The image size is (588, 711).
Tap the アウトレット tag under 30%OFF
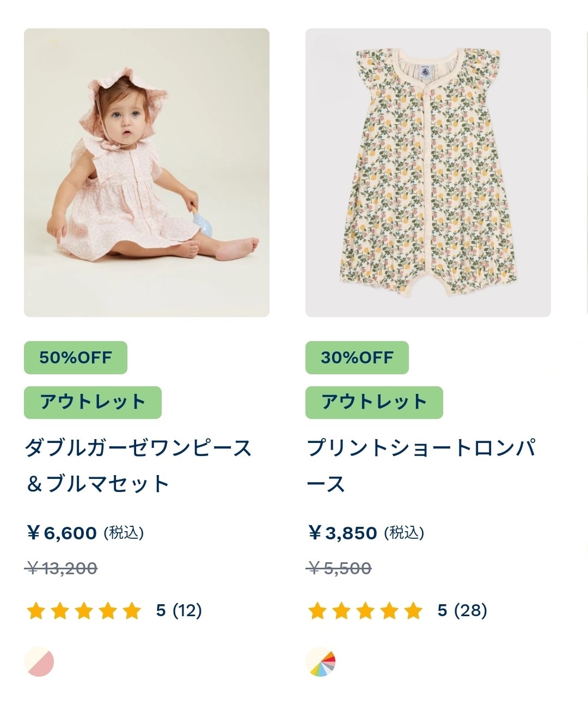pos(374,403)
